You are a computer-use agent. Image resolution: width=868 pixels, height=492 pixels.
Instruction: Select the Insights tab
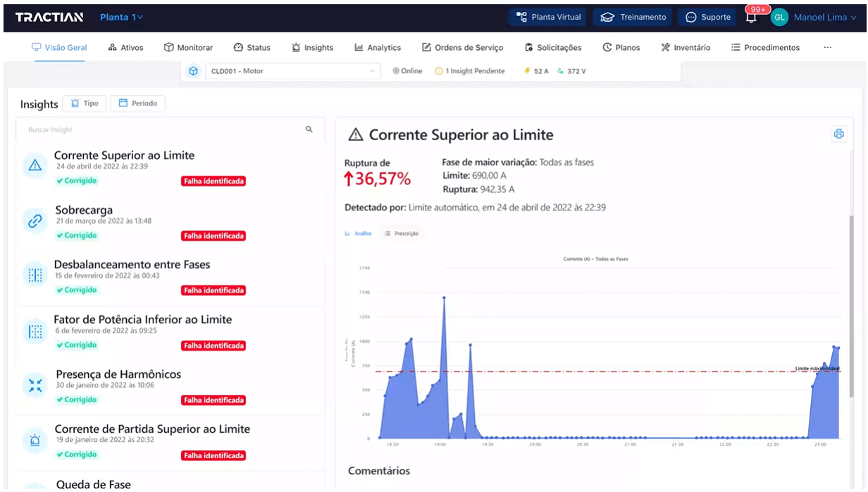point(313,47)
